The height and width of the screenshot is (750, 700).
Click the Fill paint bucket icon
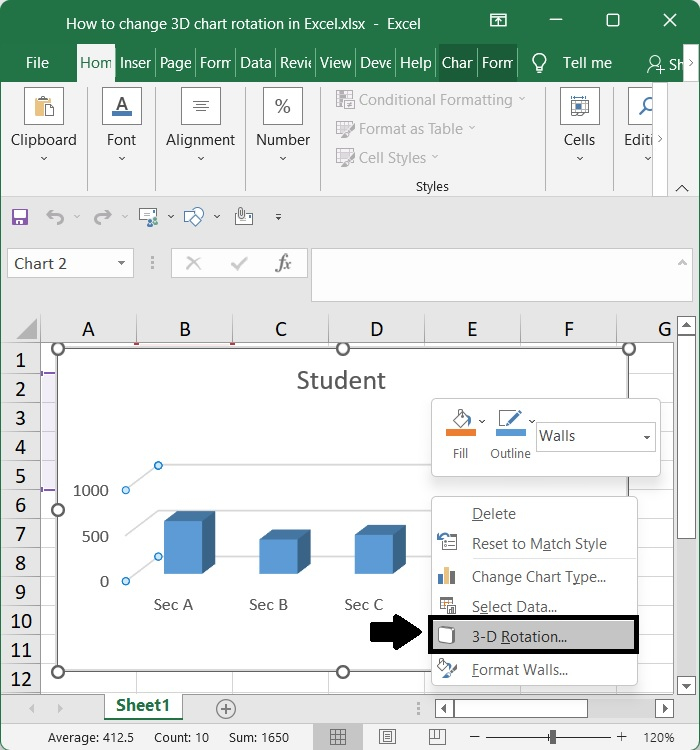(461, 422)
